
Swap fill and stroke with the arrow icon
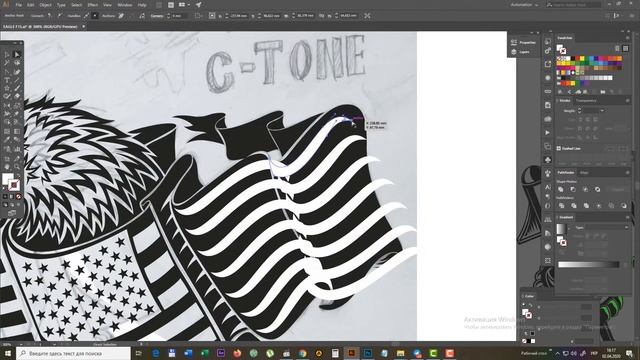coord(18,176)
